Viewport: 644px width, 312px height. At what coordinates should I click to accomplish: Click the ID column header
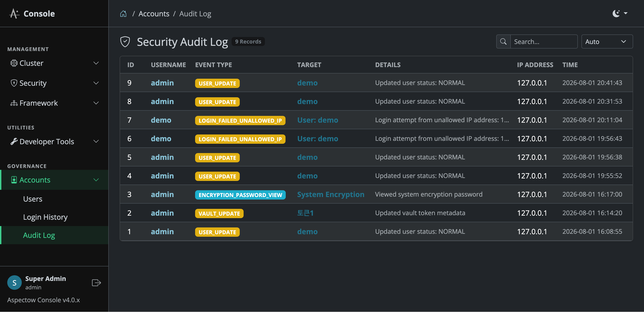(131, 65)
